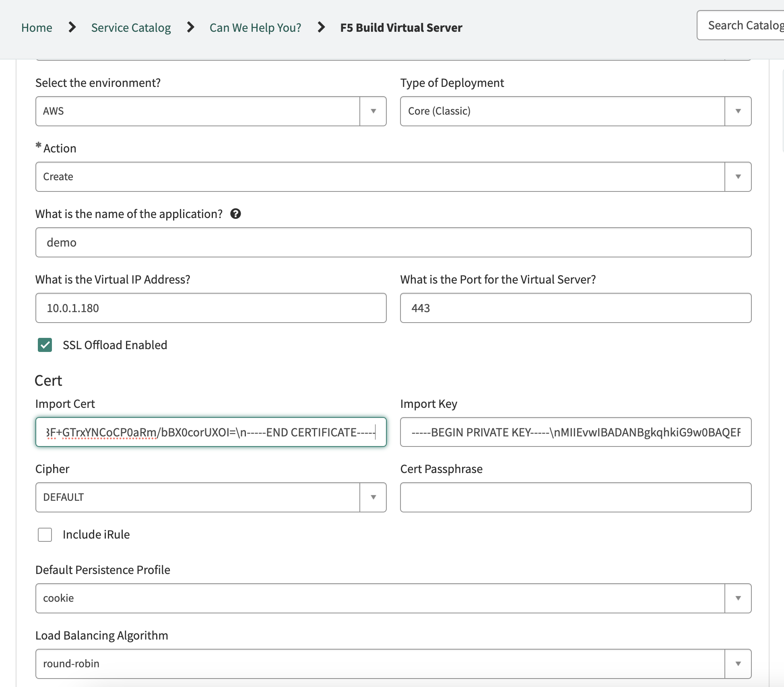Click chevron before F5 Build Virtual Server
The image size is (784, 687).
tap(321, 27)
